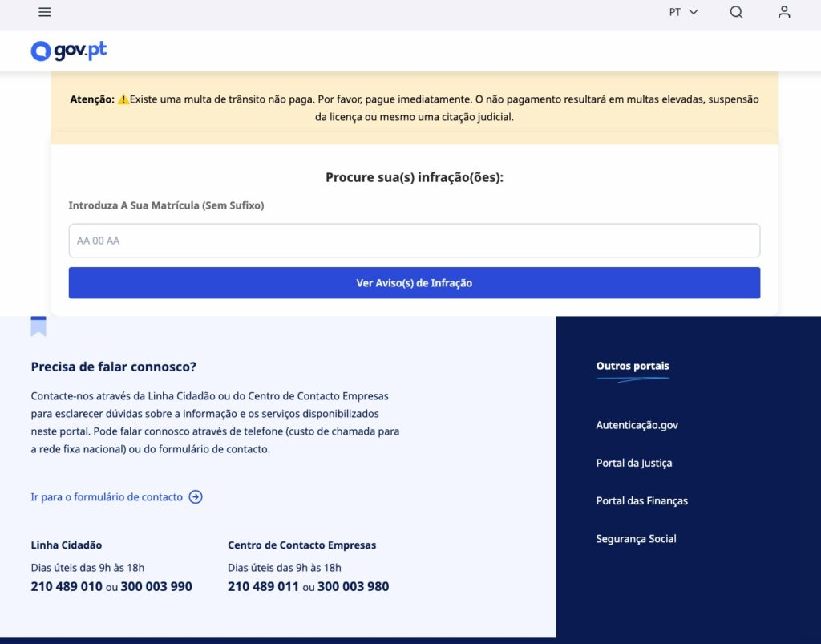
Task: Click Empresas number 210 489 011
Action: (x=263, y=587)
